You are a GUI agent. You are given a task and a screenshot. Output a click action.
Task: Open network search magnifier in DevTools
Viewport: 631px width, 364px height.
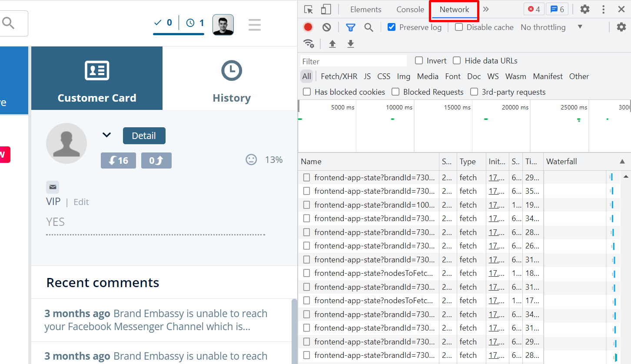click(x=369, y=27)
